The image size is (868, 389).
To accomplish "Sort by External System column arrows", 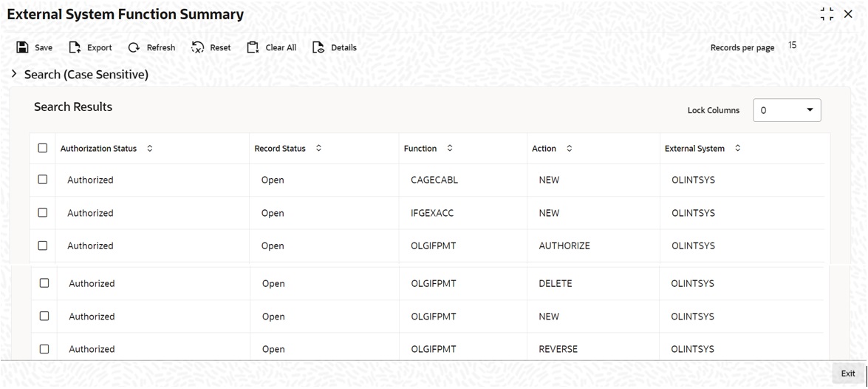I will tap(737, 149).
